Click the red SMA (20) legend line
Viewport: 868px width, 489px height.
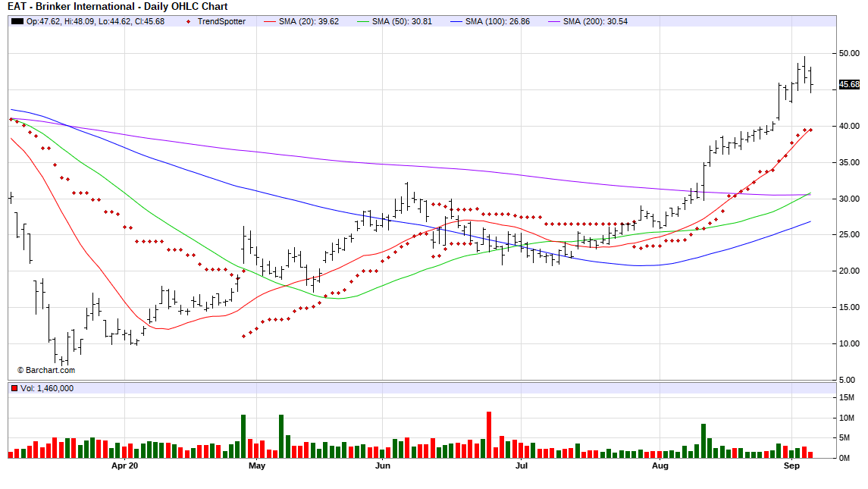[x=270, y=21]
